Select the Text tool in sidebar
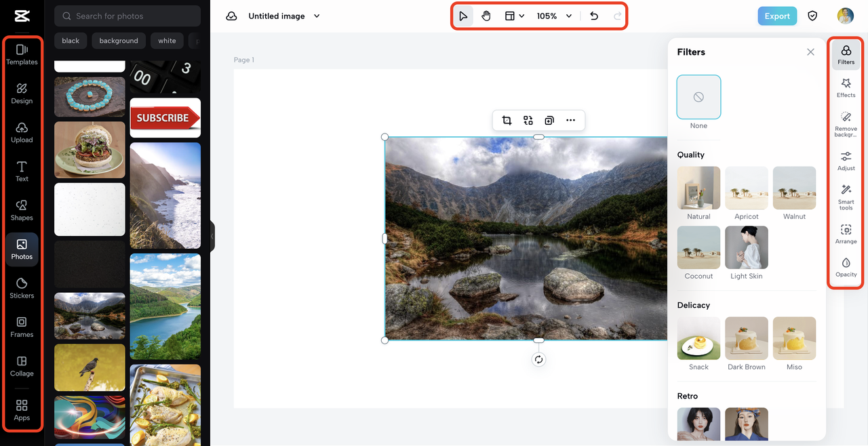Screen dimensions: 868x446 pos(22,171)
